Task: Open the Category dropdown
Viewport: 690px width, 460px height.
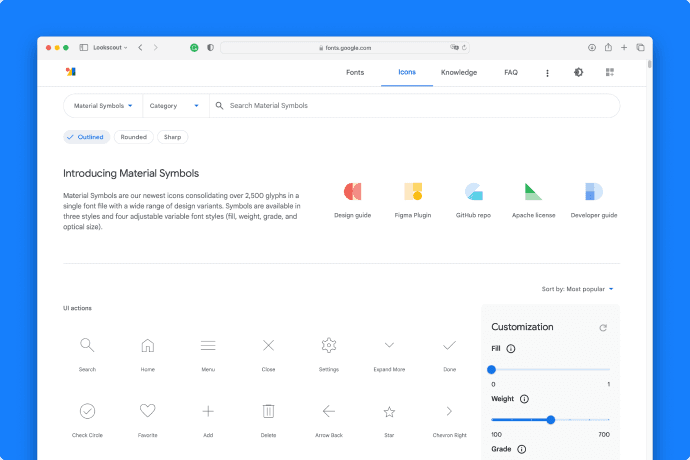Action: click(174, 106)
